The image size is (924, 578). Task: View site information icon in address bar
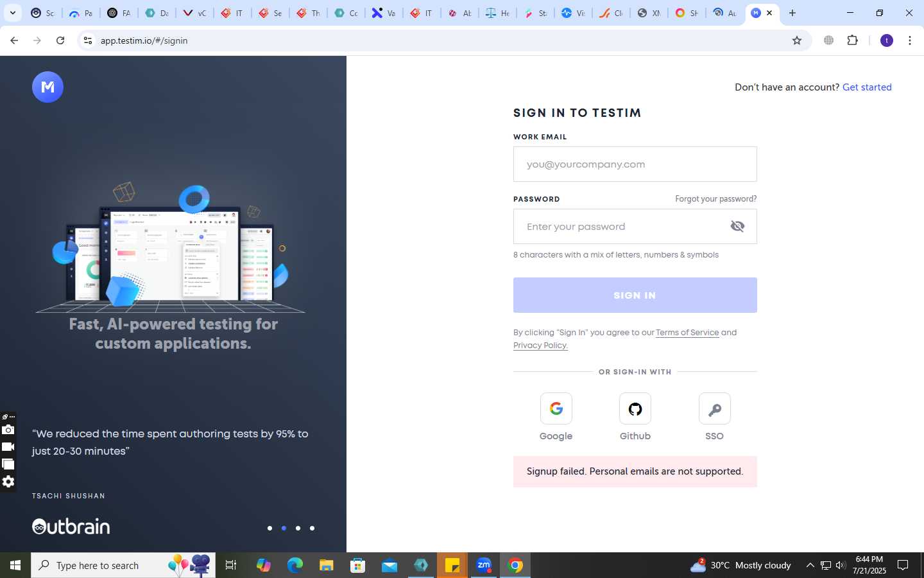tap(88, 40)
